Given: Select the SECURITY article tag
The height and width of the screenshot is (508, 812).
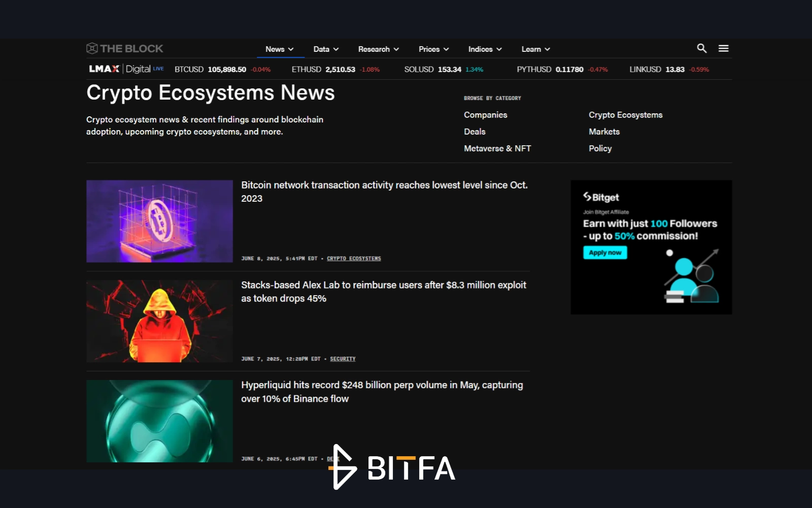Looking at the screenshot, I should [343, 359].
